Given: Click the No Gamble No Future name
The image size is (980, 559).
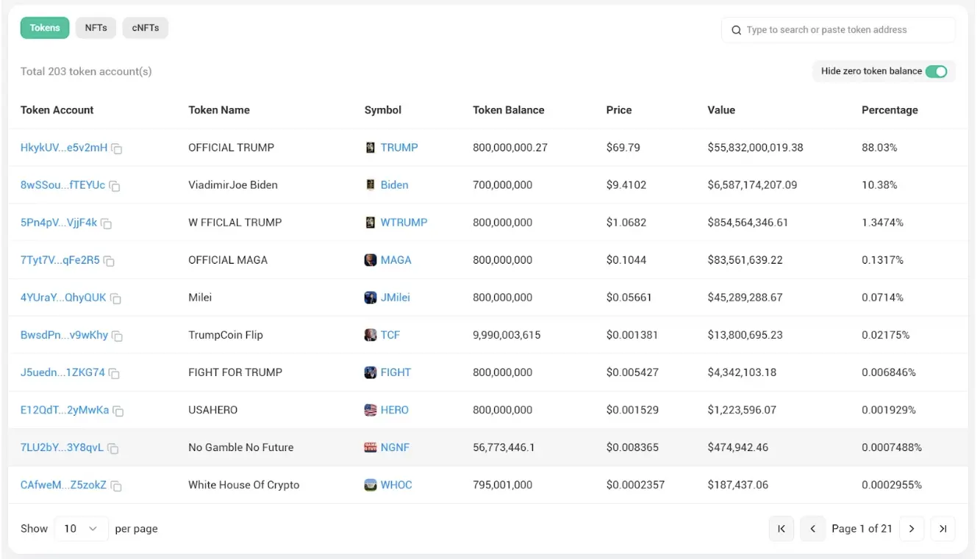Looking at the screenshot, I should (241, 447).
